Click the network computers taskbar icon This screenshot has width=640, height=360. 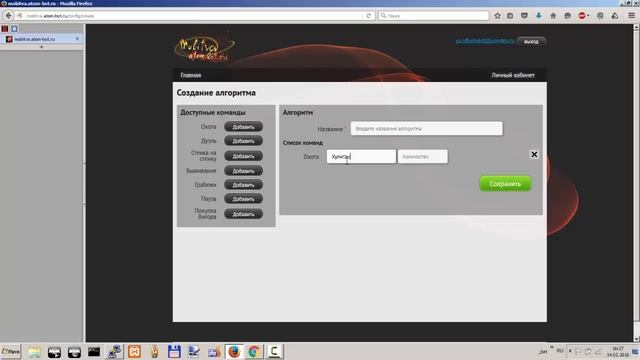(114, 351)
